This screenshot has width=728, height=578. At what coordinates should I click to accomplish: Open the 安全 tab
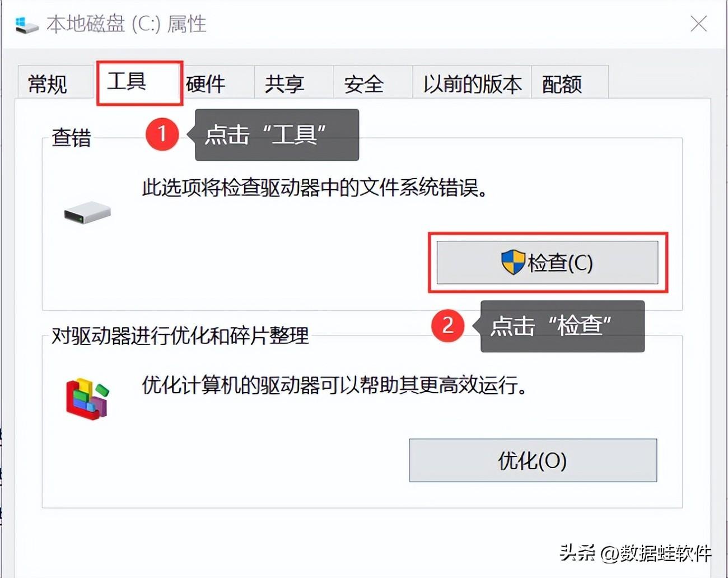pos(364,83)
